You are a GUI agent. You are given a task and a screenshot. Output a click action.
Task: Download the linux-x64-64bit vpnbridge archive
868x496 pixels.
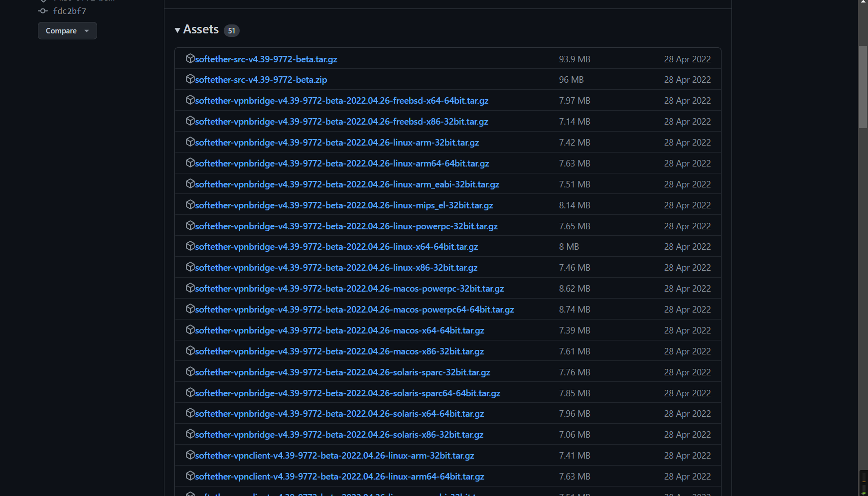(x=336, y=246)
